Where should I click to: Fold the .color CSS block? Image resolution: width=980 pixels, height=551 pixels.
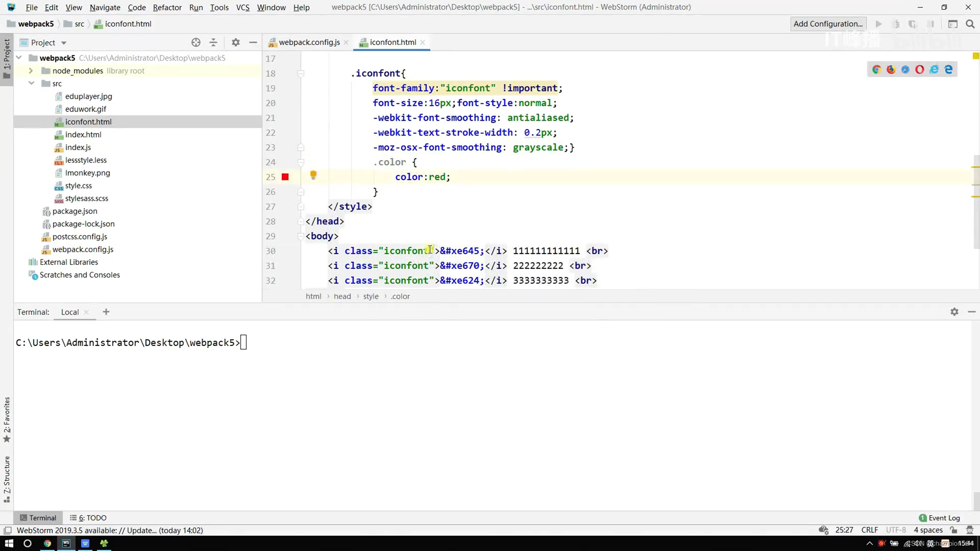(301, 162)
